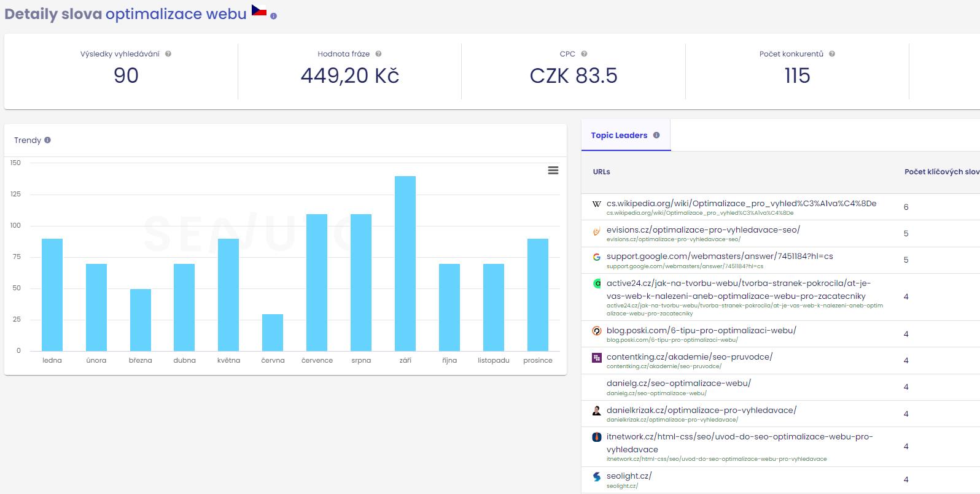Click info icon next to Trendy

point(48,141)
